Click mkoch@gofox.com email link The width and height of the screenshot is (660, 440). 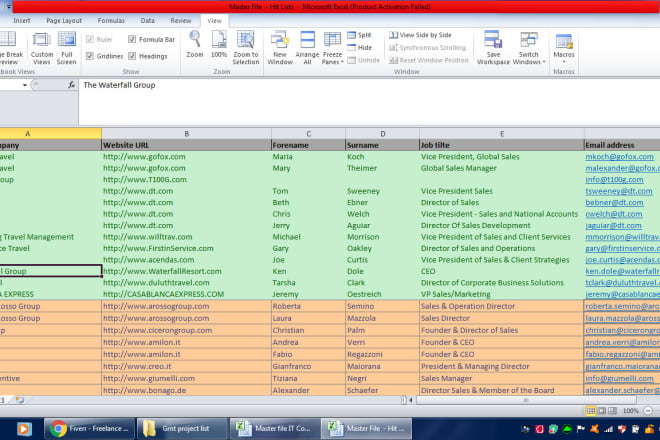point(619,157)
